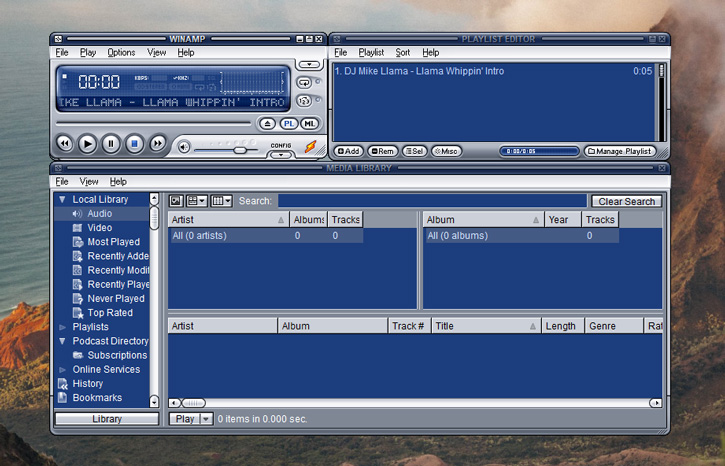Screen dimensions: 725x466
Task: Click the Library button below the tree
Action: [x=107, y=419]
